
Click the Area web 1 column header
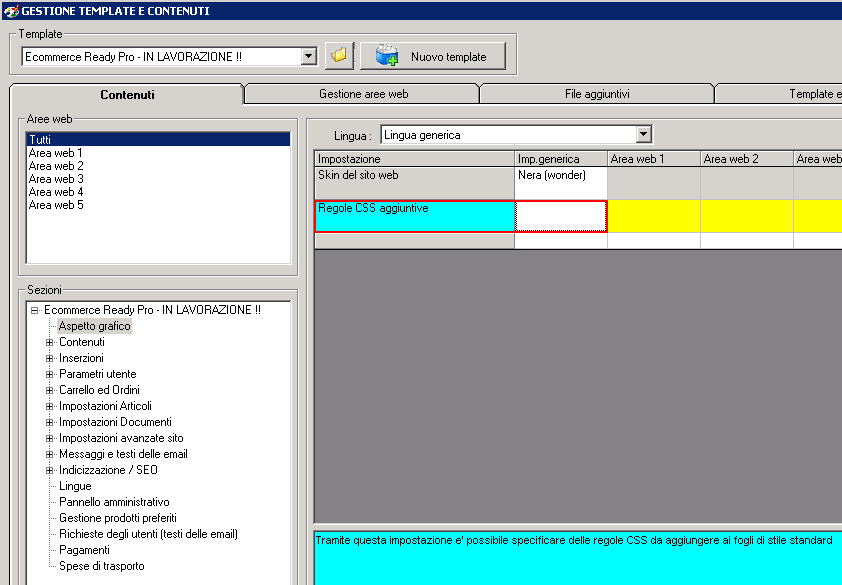[x=654, y=158]
